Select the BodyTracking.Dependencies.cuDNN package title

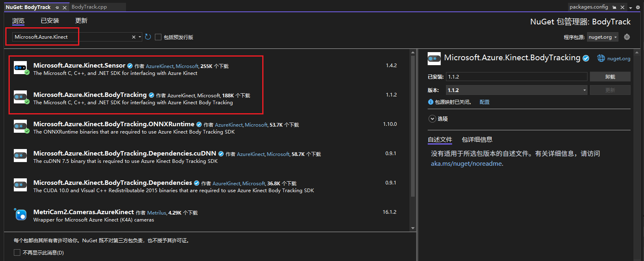pyautogui.click(x=125, y=154)
